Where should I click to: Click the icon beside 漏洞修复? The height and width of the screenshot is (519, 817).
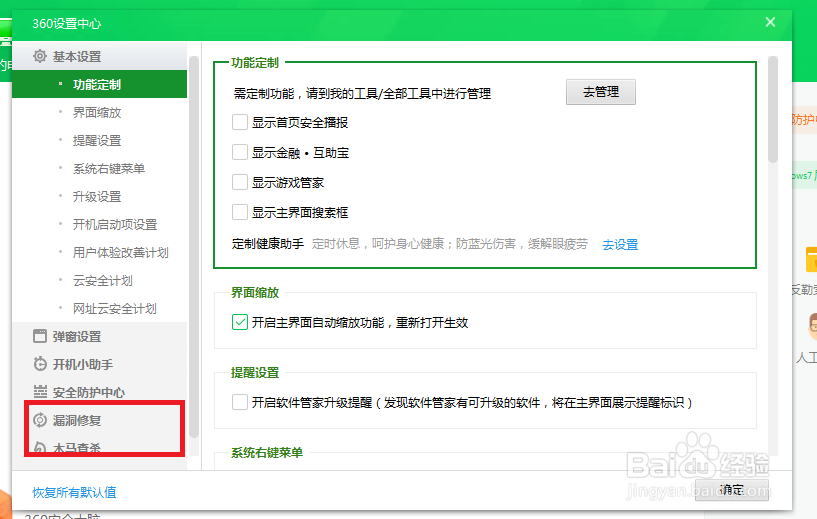pos(40,420)
